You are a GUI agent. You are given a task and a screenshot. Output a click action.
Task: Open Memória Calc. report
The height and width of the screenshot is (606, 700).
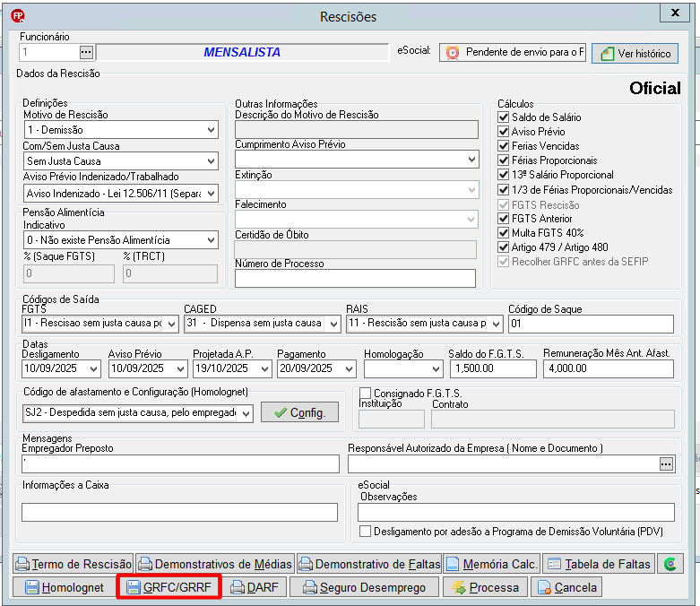click(491, 564)
